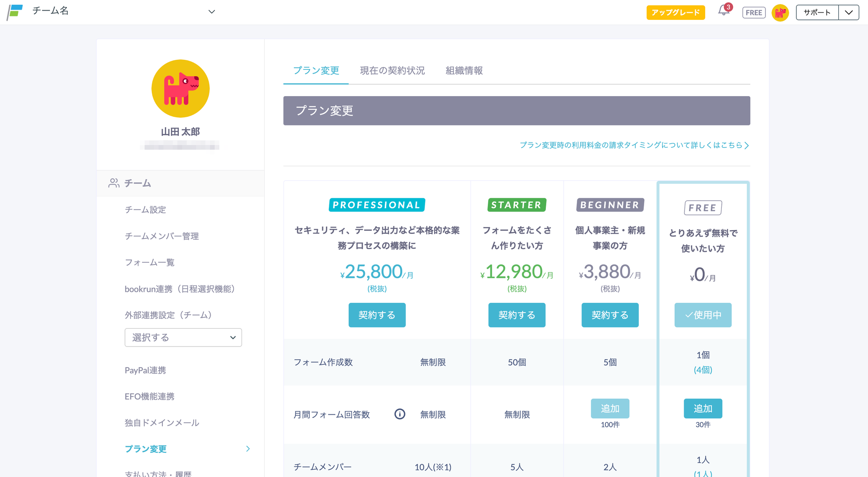Expand the チーム名 team selector dropdown
868x477 pixels.
pyautogui.click(x=211, y=12)
